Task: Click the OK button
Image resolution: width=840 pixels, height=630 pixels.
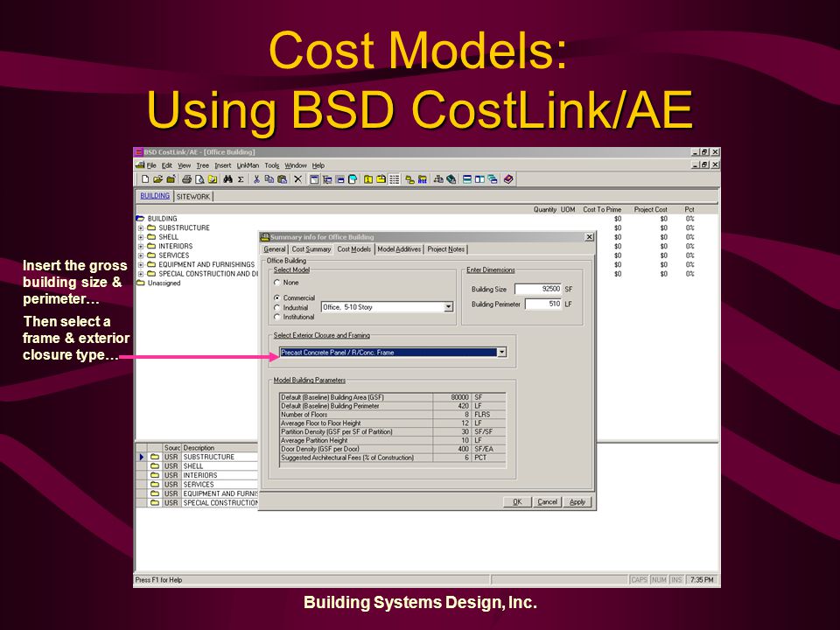Action: point(517,502)
